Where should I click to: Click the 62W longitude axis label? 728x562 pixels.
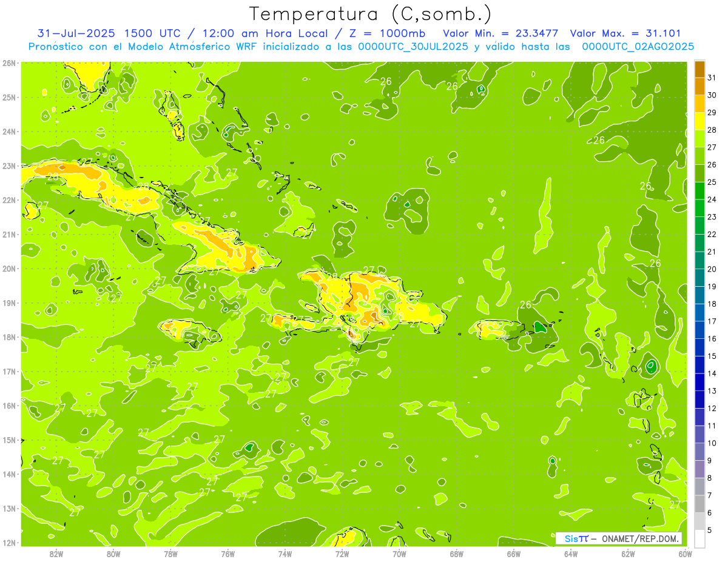628,554
